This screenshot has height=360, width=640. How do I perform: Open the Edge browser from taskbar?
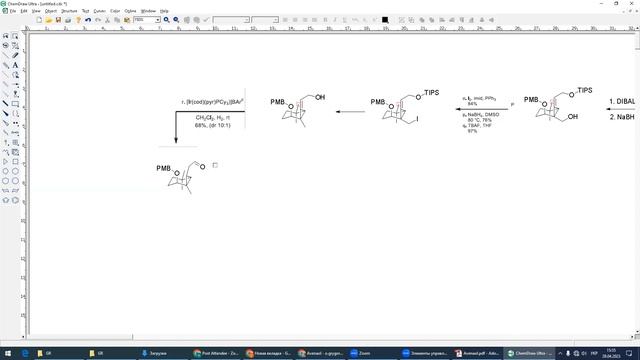tap(25, 353)
